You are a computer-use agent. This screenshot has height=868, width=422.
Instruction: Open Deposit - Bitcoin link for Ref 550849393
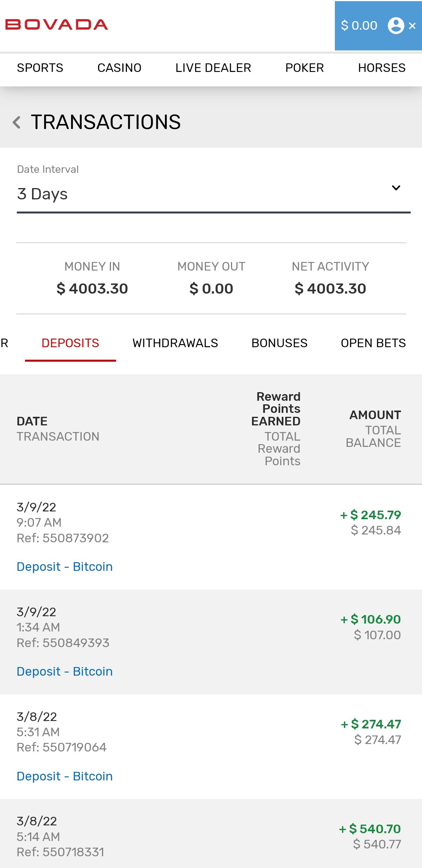click(x=64, y=671)
